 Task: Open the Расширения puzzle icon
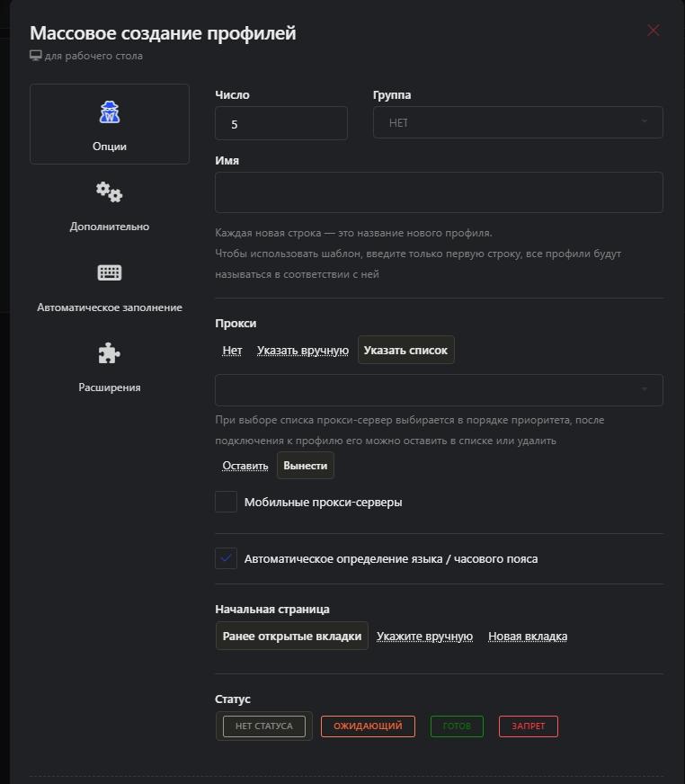[x=110, y=353]
